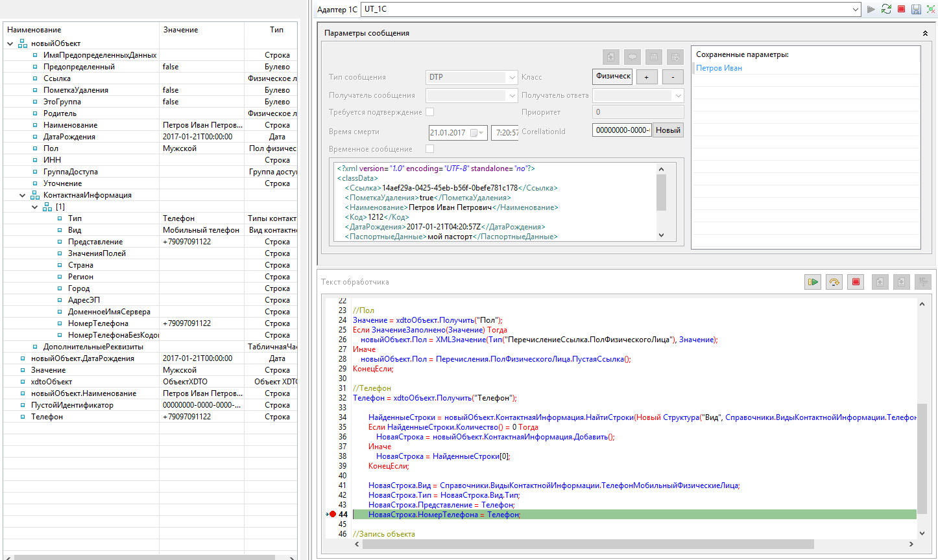Toggle the Требуется подтверждение checkbox
938x560 pixels.
[x=429, y=113]
